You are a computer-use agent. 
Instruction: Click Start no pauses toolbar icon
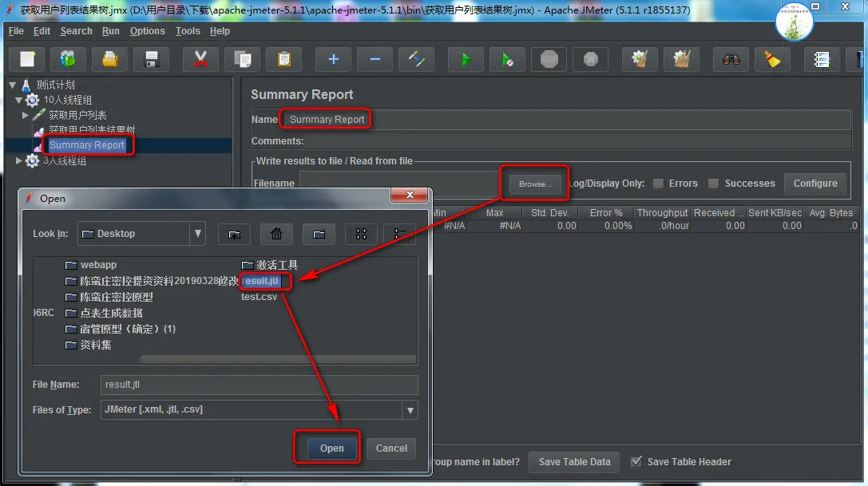[x=507, y=59]
